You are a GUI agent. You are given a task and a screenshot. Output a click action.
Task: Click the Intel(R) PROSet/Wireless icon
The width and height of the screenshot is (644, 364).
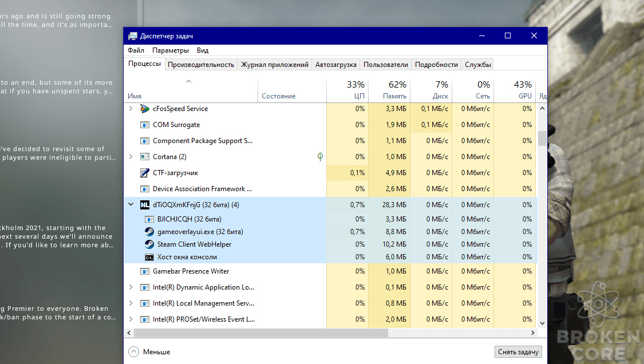145,319
